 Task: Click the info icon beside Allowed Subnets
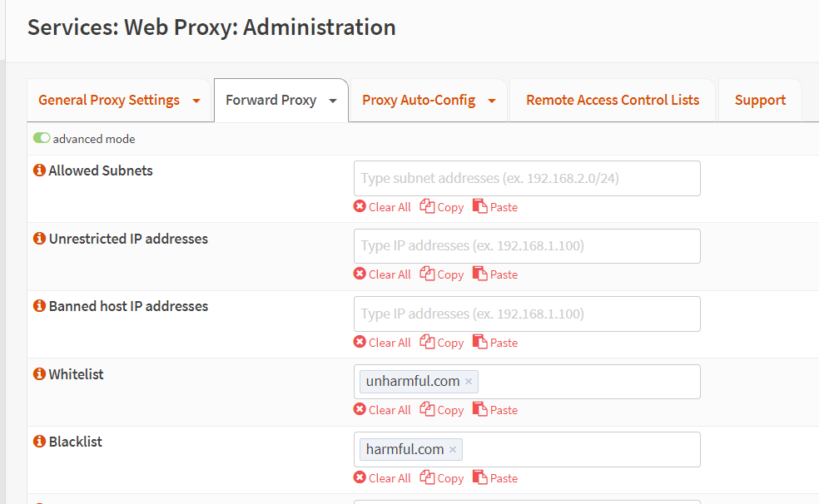tap(38, 170)
